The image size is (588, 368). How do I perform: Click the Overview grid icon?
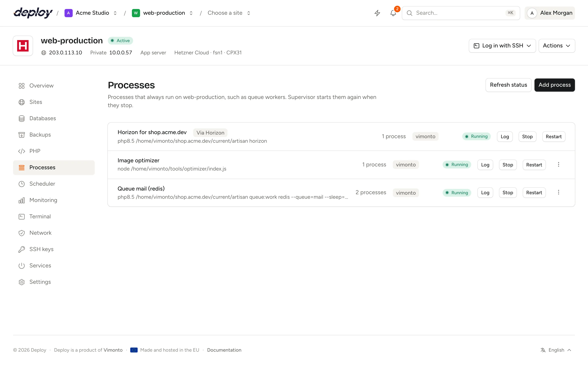click(x=22, y=86)
